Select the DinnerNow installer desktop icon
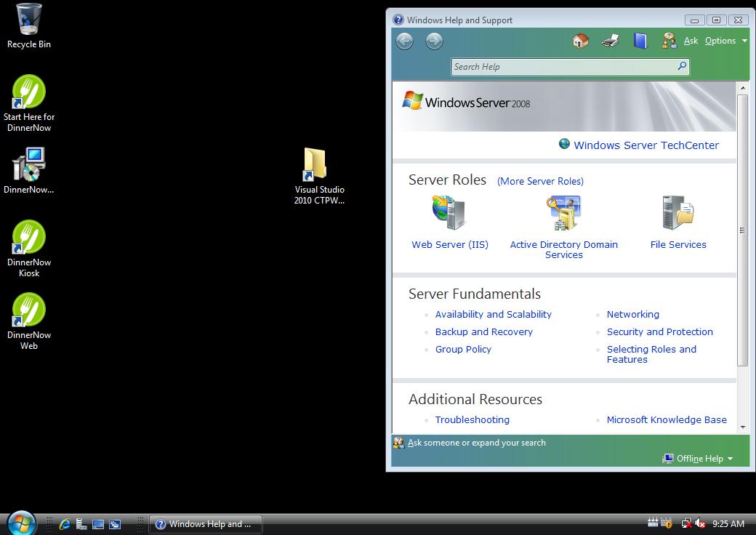This screenshot has width=756, height=535. (29, 171)
